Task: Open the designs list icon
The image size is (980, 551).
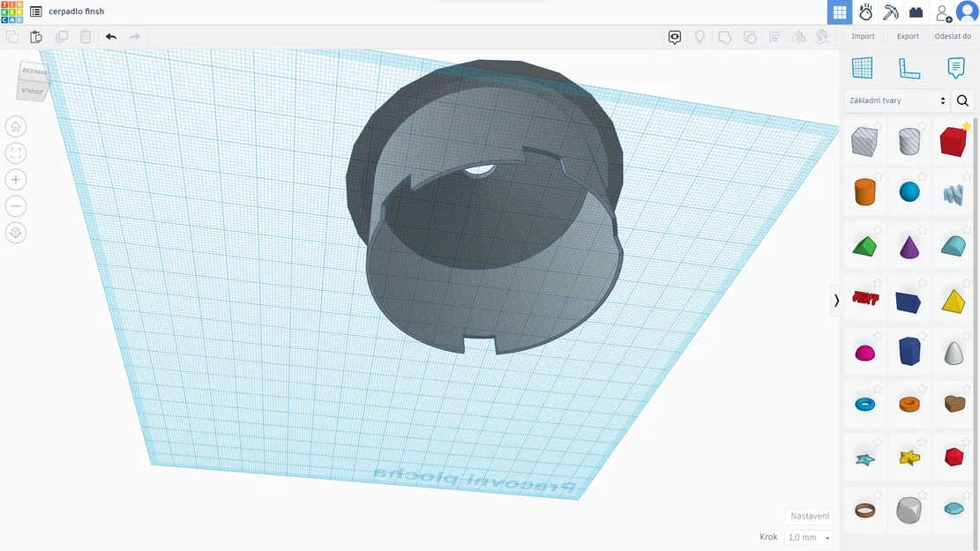Action: click(36, 11)
